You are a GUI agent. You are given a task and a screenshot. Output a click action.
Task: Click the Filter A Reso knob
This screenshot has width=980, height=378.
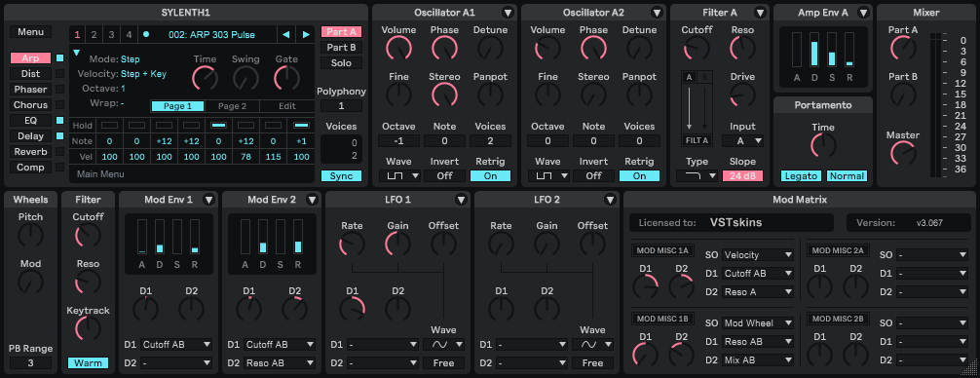click(742, 48)
